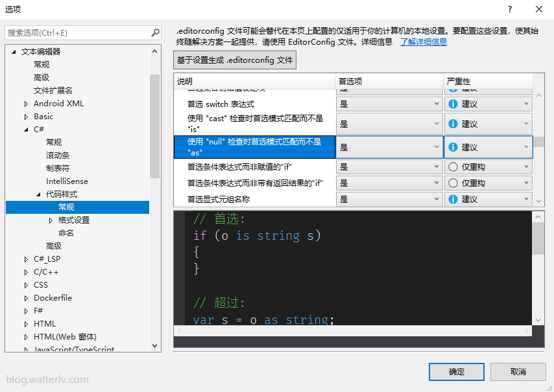
Task: Click 基于设置生成 .editorconfig 文件 button
Action: pyautogui.click(x=235, y=60)
